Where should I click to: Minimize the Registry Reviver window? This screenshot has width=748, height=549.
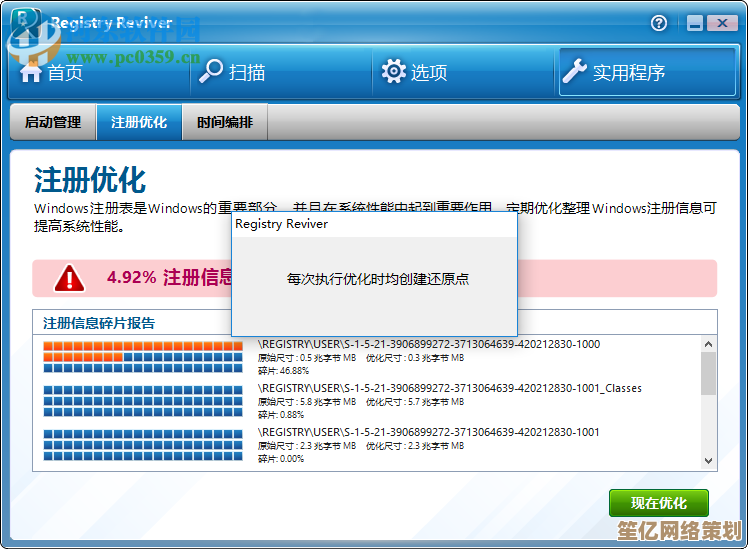click(x=695, y=23)
